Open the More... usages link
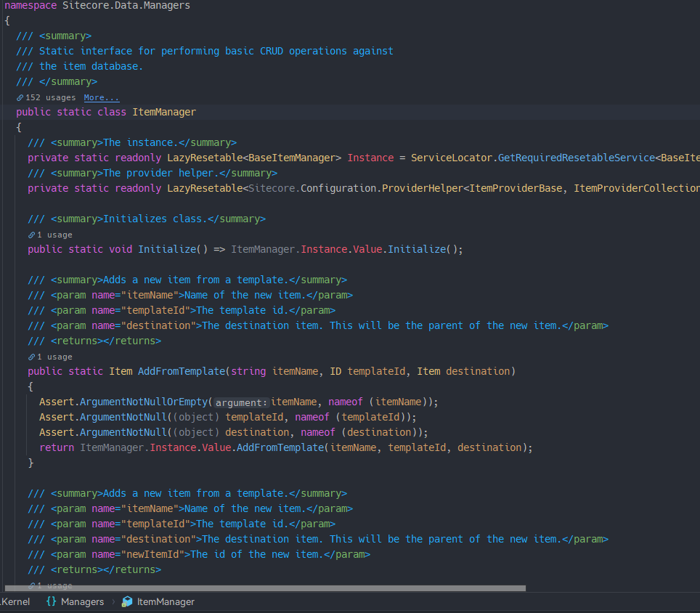700x613 pixels. (x=102, y=98)
